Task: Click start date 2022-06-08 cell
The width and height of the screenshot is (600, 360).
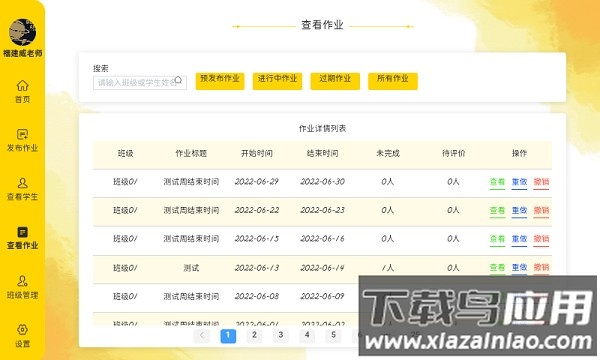Action: (257, 296)
